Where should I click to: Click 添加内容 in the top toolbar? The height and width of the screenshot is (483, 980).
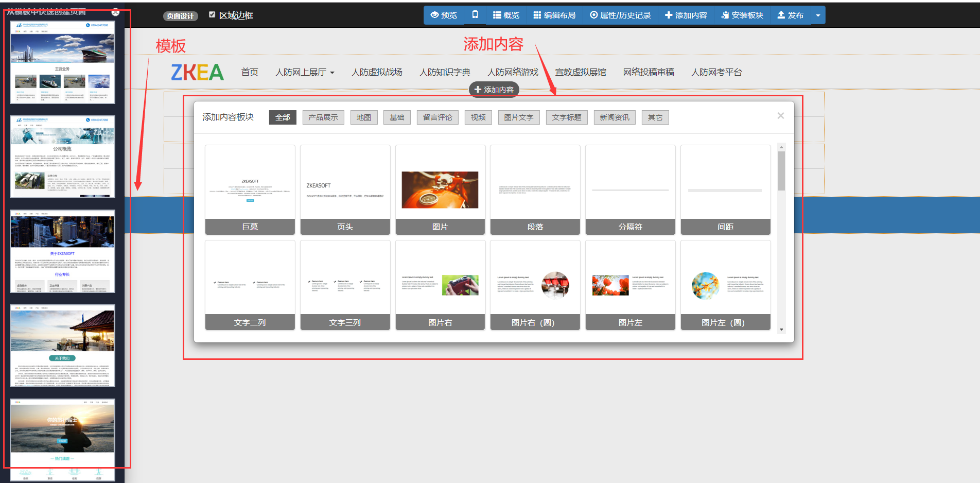pos(686,15)
